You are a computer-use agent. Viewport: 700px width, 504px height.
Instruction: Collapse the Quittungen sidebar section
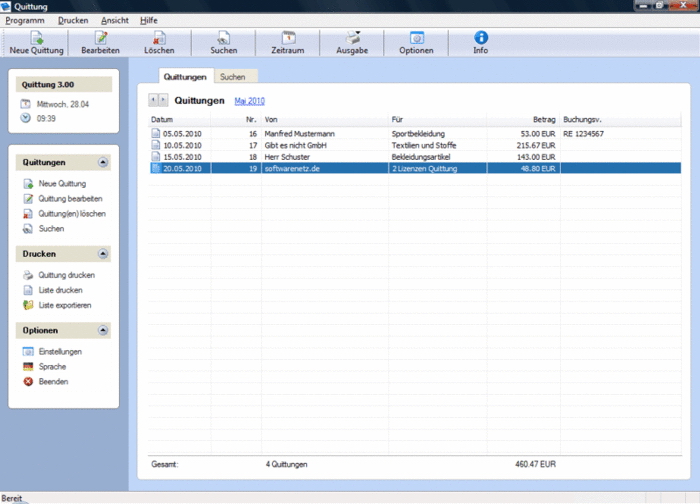pyautogui.click(x=103, y=162)
